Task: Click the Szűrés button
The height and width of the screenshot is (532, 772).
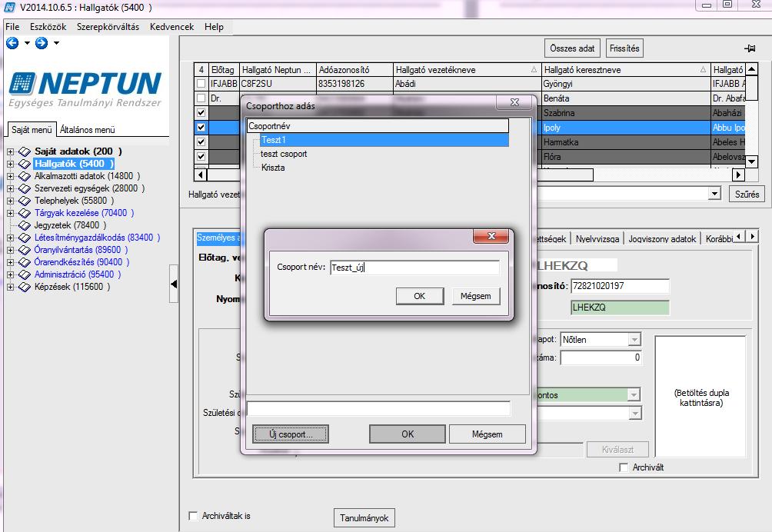Action: pyautogui.click(x=747, y=194)
